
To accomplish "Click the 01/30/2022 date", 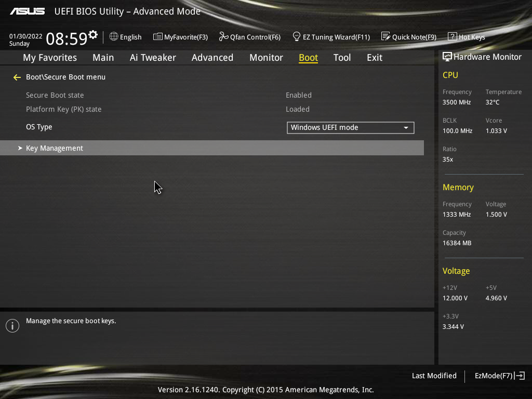I will 26,36.
